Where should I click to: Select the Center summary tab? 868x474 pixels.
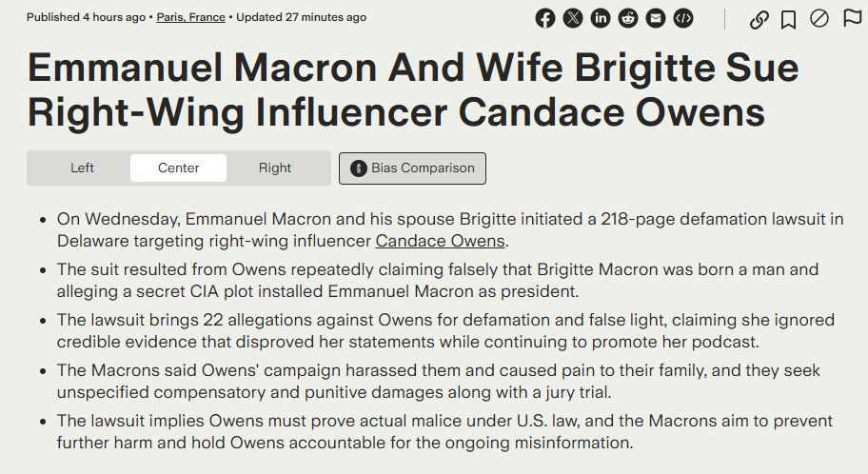178,168
